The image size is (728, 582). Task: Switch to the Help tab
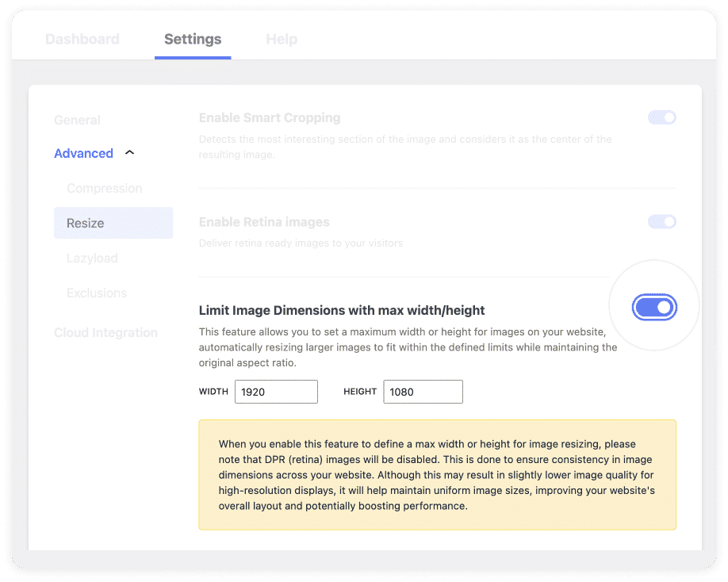click(282, 39)
